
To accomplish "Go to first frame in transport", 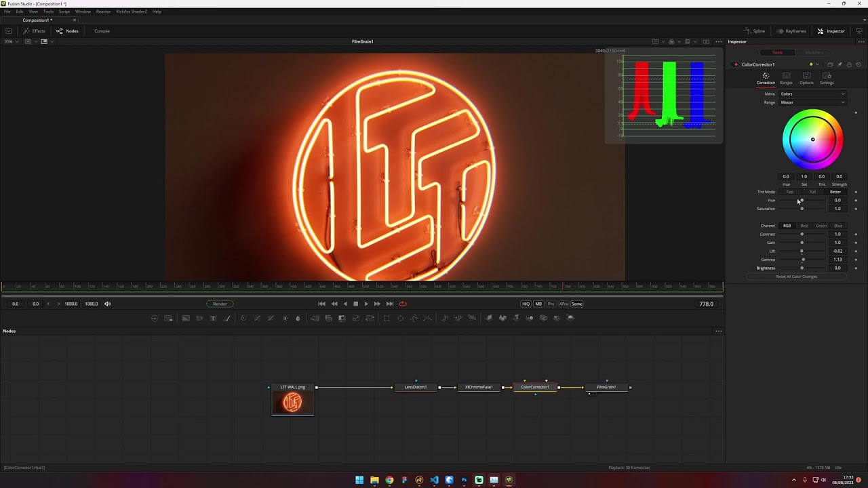I will click(321, 304).
